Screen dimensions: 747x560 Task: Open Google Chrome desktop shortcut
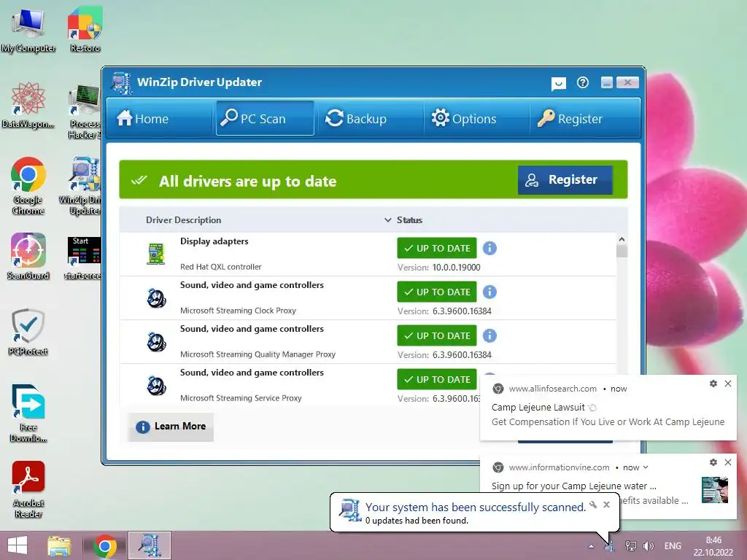(28, 186)
